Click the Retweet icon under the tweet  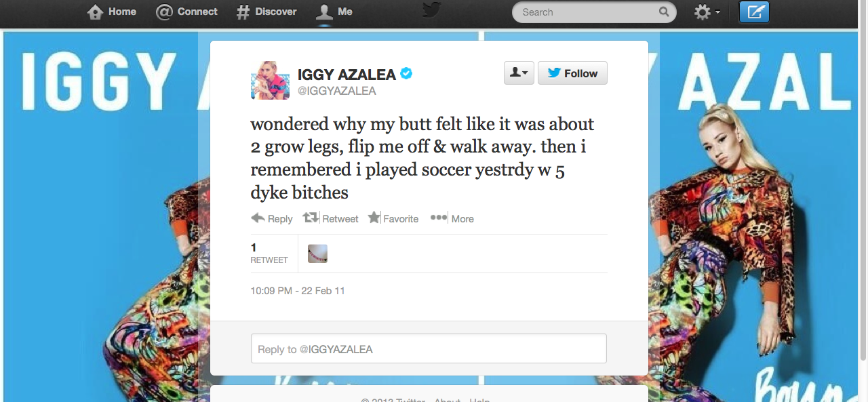pyautogui.click(x=311, y=218)
